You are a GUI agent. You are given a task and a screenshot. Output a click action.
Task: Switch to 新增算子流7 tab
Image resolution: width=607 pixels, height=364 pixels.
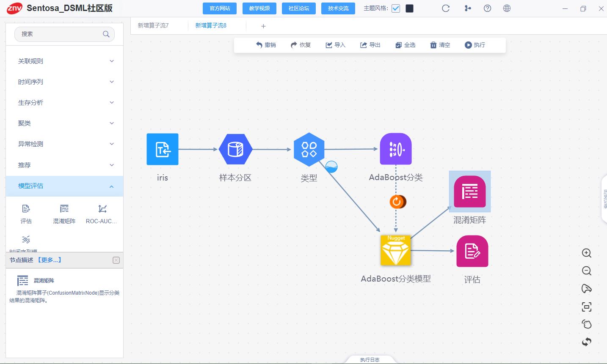tap(153, 26)
